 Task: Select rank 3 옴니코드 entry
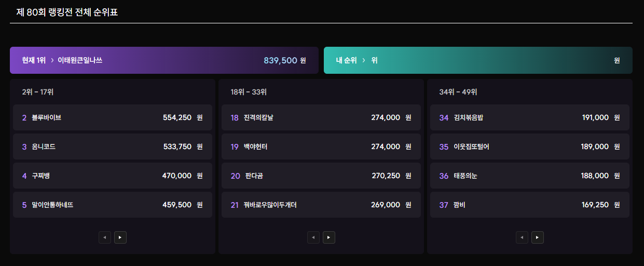click(x=113, y=147)
